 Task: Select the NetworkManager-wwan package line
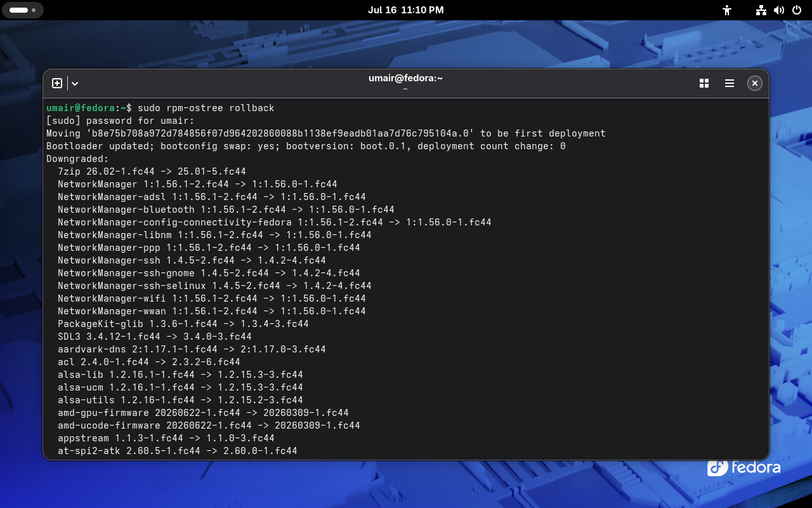pyautogui.click(x=212, y=311)
